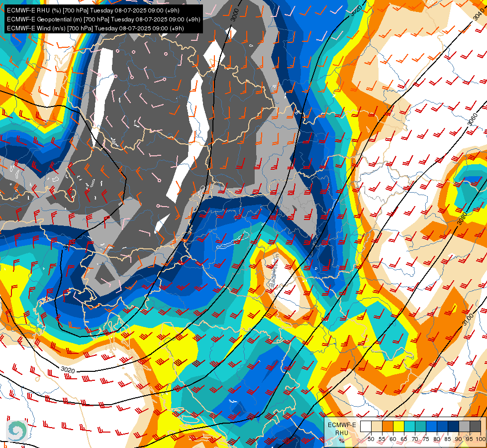487x448 pixels.
Task: Click the ECMWF-E RHU (%) title line
Action: coord(93,10)
